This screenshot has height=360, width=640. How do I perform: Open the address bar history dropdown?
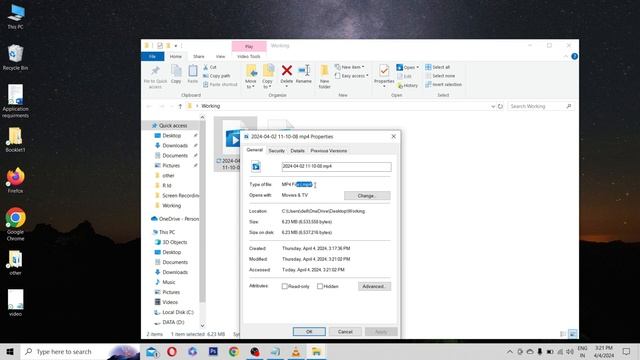493,106
